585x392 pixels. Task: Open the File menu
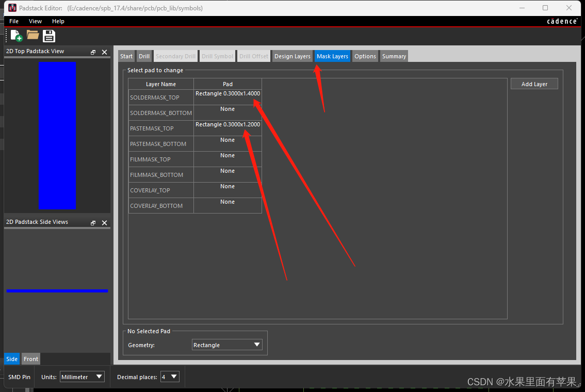click(x=14, y=21)
